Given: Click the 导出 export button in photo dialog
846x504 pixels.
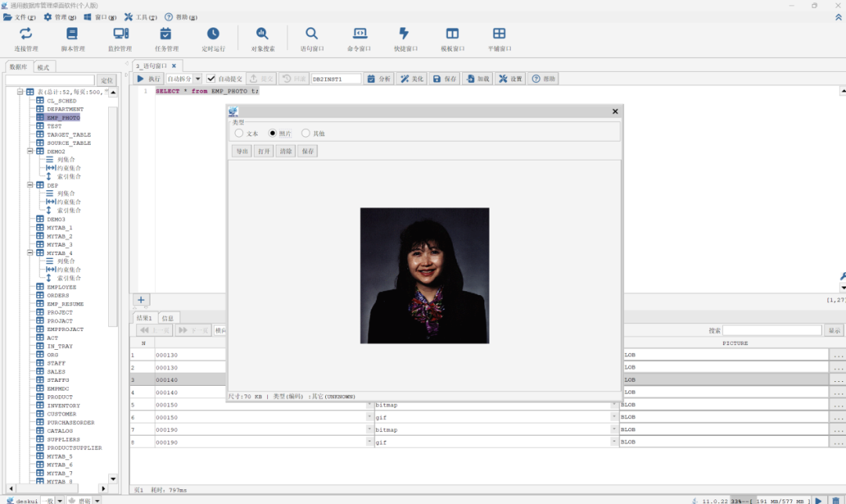Looking at the screenshot, I should [x=242, y=152].
